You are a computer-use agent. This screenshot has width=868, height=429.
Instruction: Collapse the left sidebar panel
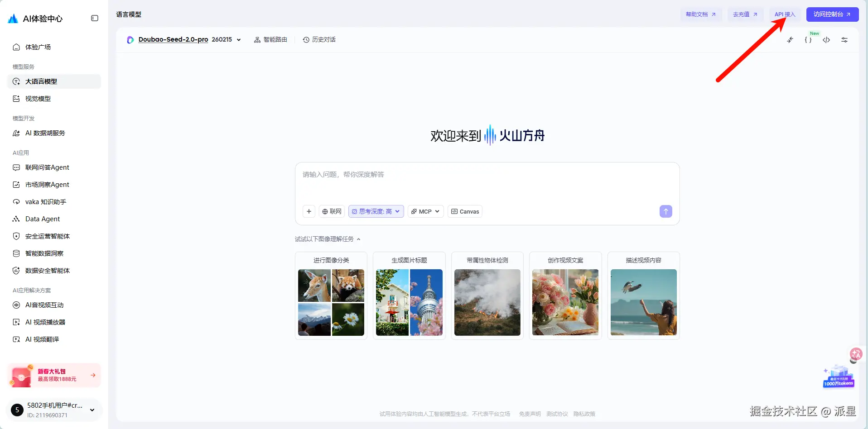pos(95,18)
